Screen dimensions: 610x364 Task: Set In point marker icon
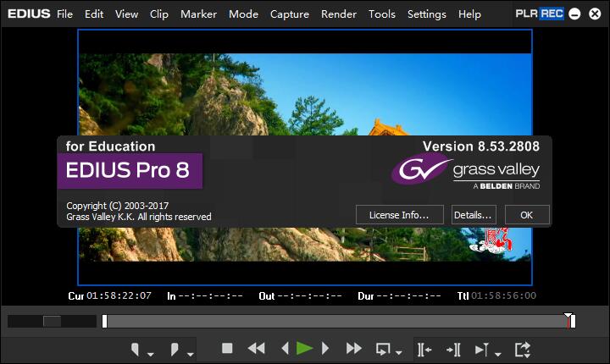(x=135, y=349)
